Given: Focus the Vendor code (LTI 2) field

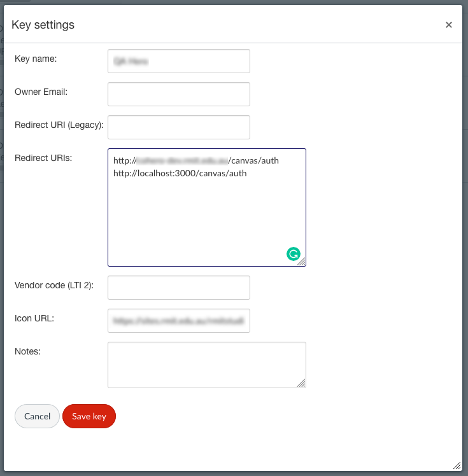Looking at the screenshot, I should (179, 288).
